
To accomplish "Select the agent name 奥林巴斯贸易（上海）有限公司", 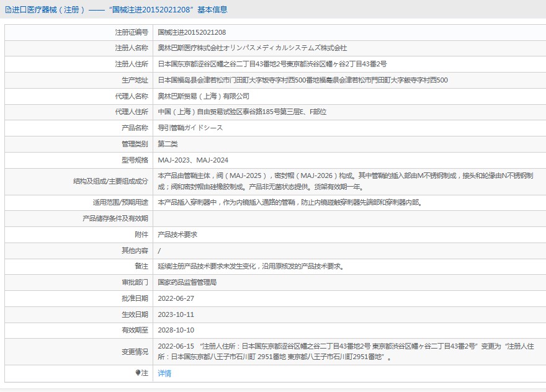I will (203, 96).
